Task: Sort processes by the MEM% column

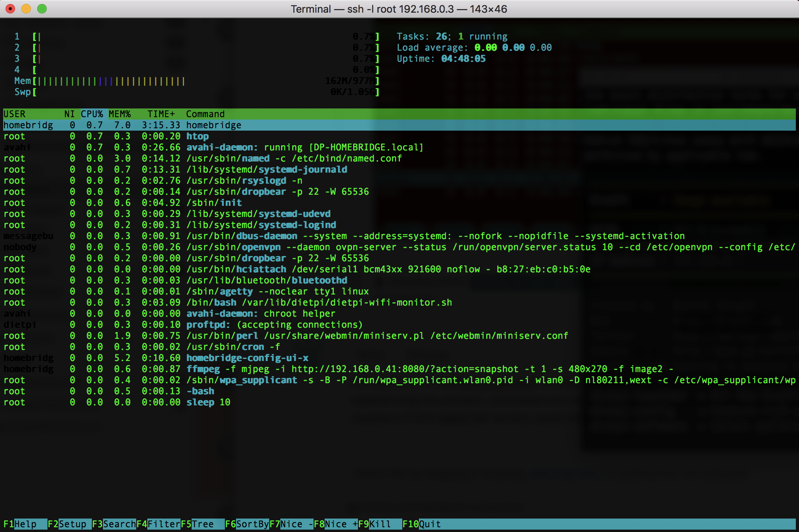Action: tap(120, 114)
